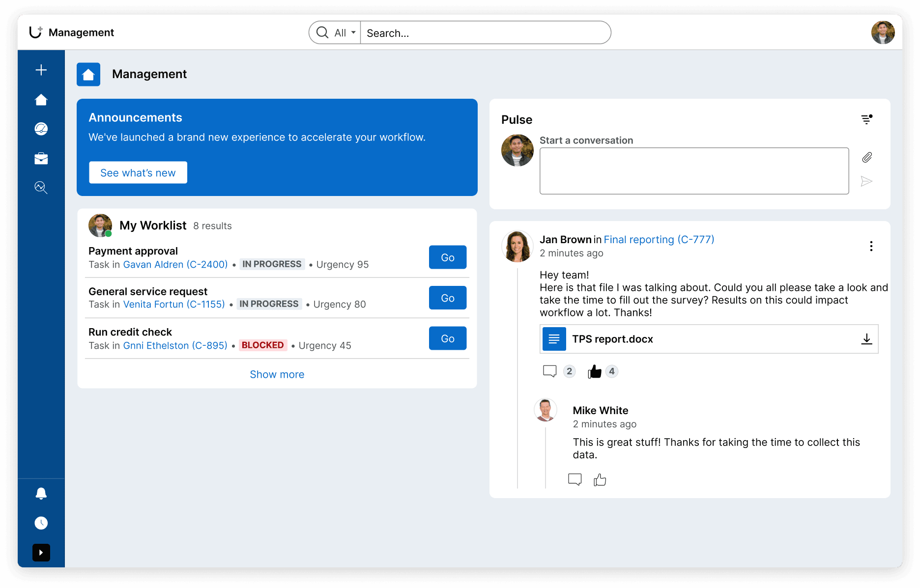Click the Run credit check task title
The width and height of the screenshot is (920, 588).
(x=130, y=332)
